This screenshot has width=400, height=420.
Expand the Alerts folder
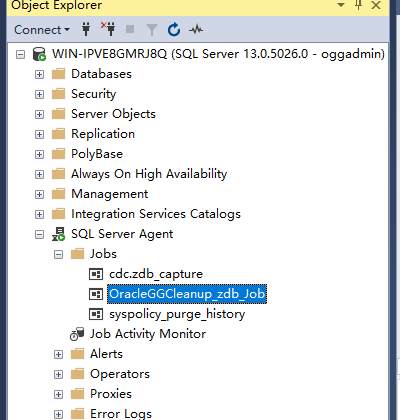(58, 354)
